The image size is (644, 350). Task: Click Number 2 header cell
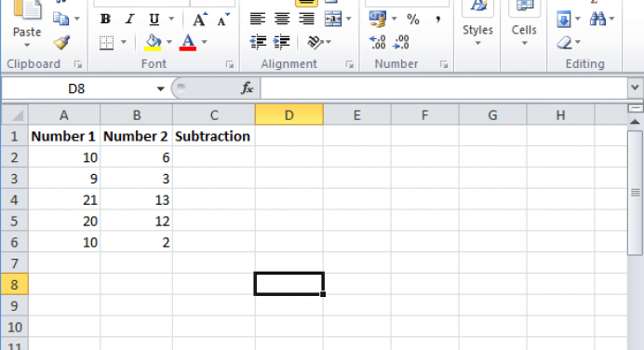pos(137,136)
